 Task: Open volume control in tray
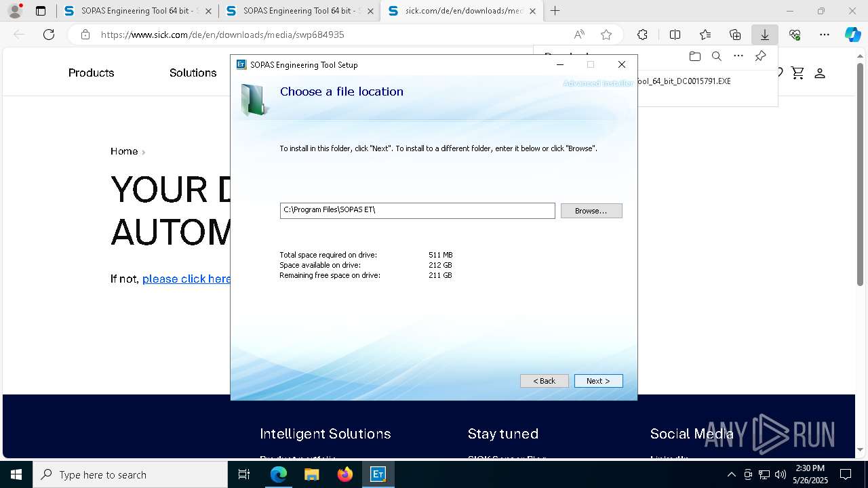tap(781, 474)
